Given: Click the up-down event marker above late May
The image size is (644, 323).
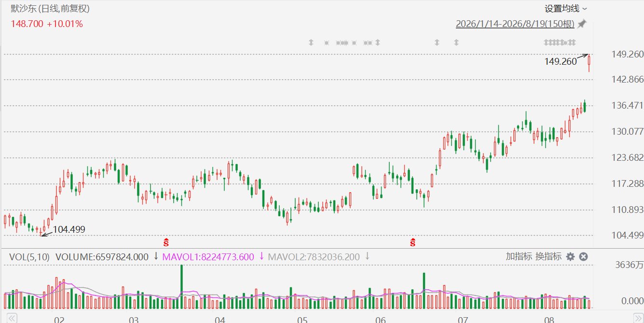Looking at the screenshot, I should [x=378, y=42].
